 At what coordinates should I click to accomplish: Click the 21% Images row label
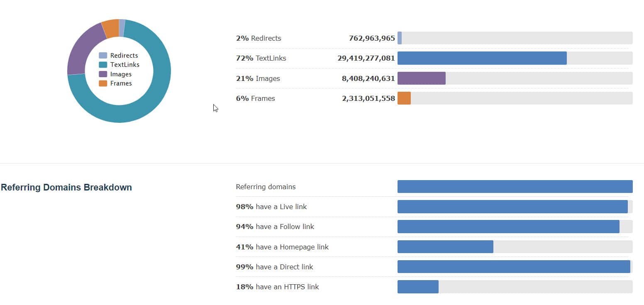258,78
